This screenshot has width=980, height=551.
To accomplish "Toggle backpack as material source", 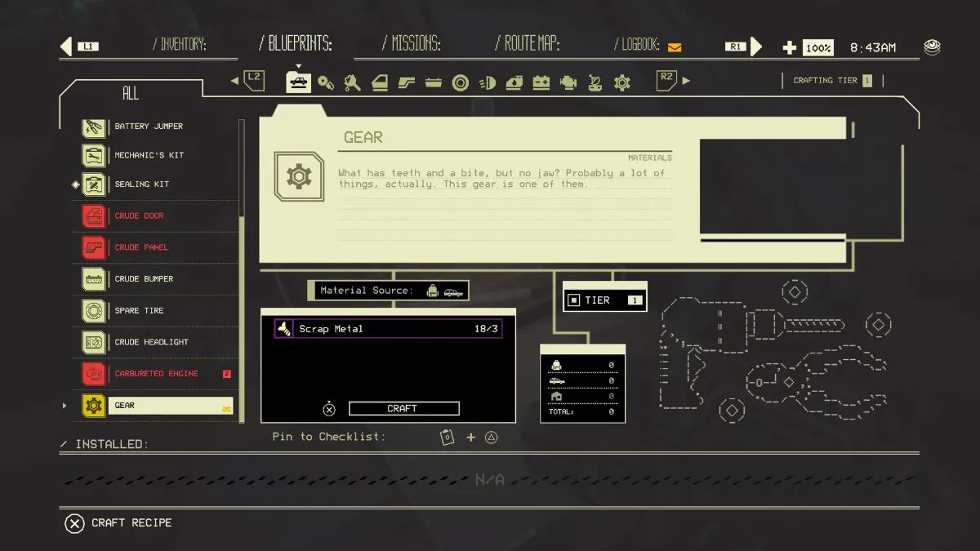I will (433, 291).
